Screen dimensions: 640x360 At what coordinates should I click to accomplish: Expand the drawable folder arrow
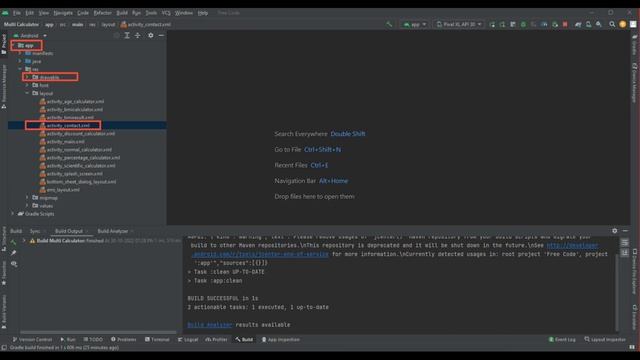[27, 77]
